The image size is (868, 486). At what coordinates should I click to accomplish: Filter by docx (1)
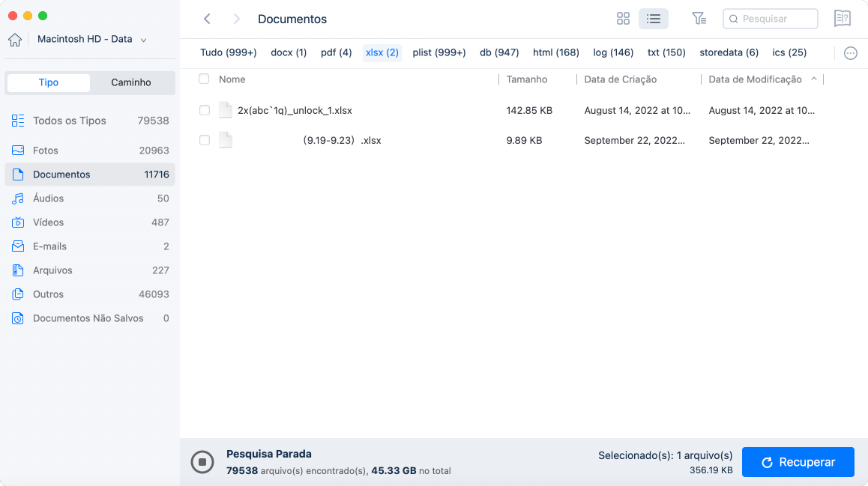(x=289, y=52)
